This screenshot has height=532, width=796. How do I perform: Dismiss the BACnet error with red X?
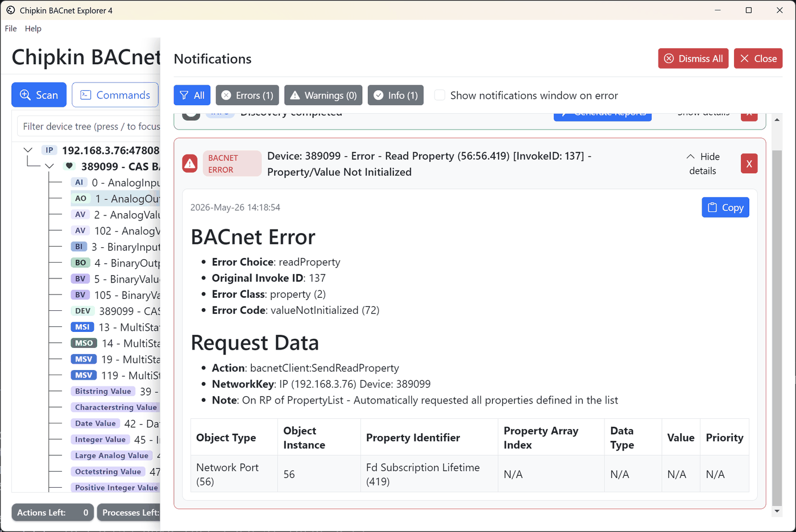click(749, 164)
